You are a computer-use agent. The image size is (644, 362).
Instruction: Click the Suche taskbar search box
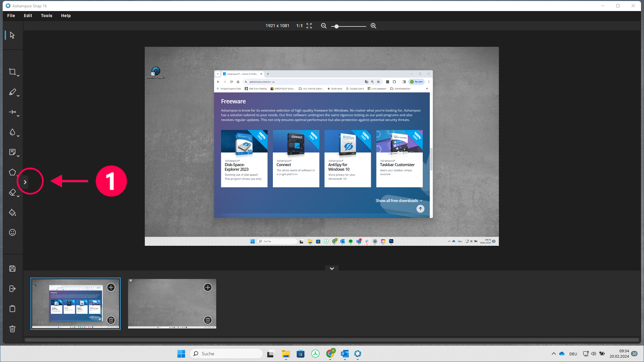coord(226,354)
